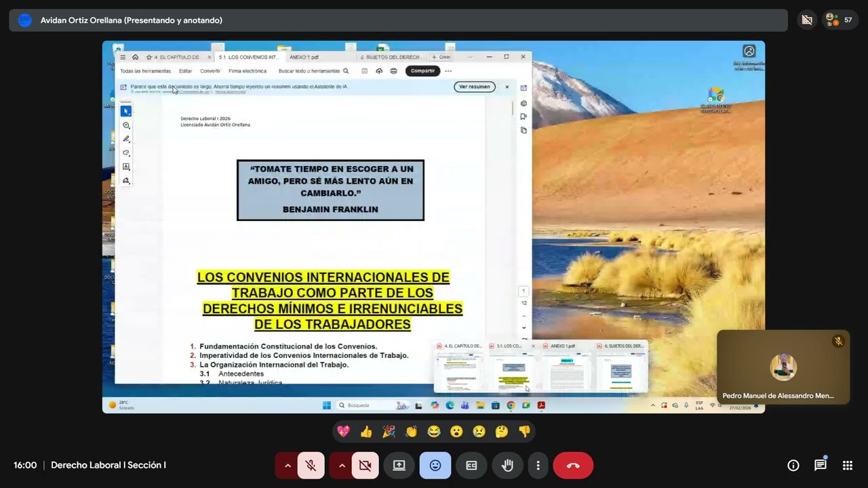Viewport: 868px width, 488px height.
Task: Choose the stamp signature tool
Action: (x=126, y=181)
